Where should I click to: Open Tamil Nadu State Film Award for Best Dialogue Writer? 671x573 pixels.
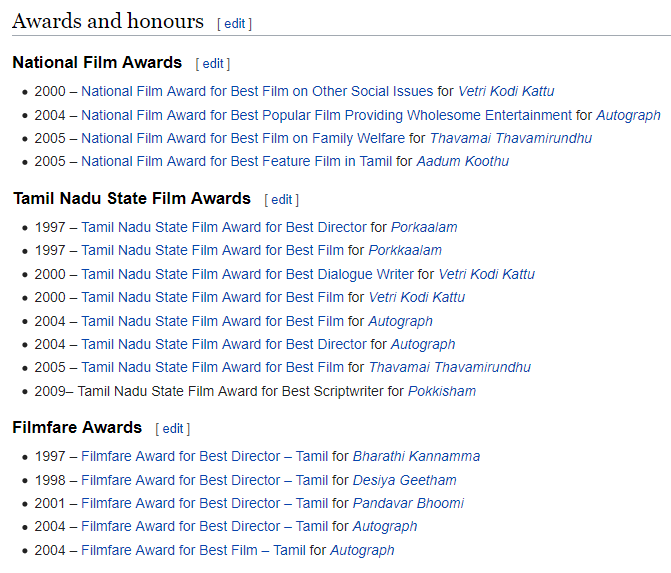pyautogui.click(x=248, y=274)
